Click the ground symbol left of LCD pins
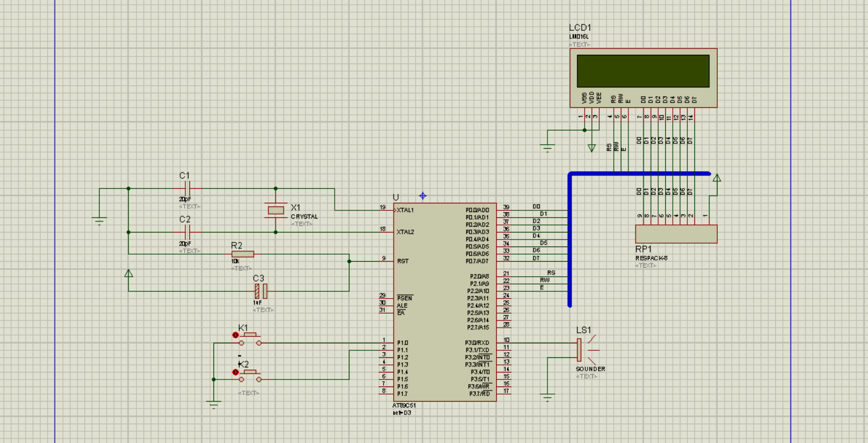868x443 pixels. [547, 148]
